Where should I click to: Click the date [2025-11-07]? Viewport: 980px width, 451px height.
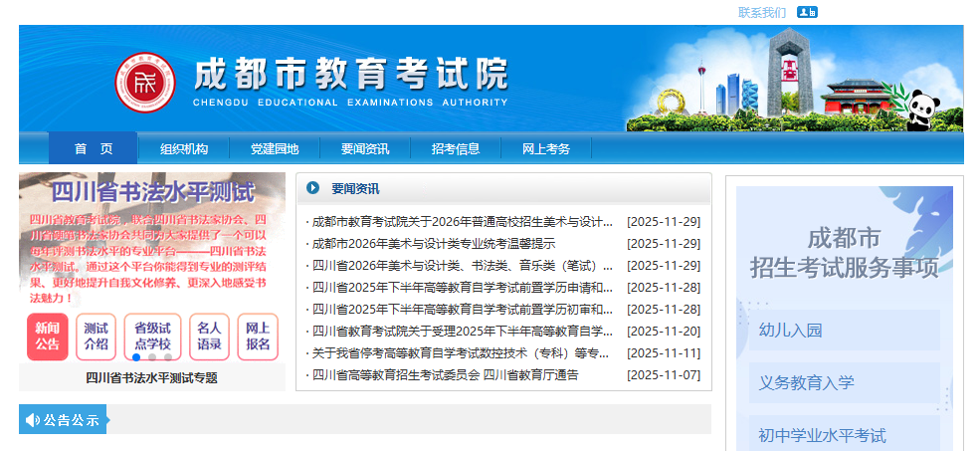[x=664, y=375]
